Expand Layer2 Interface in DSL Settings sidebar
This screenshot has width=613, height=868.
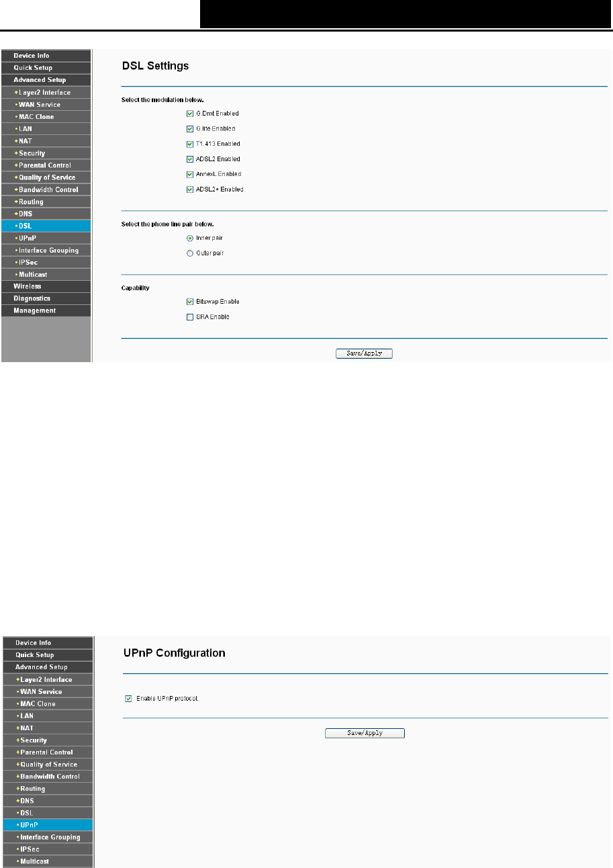(x=46, y=92)
